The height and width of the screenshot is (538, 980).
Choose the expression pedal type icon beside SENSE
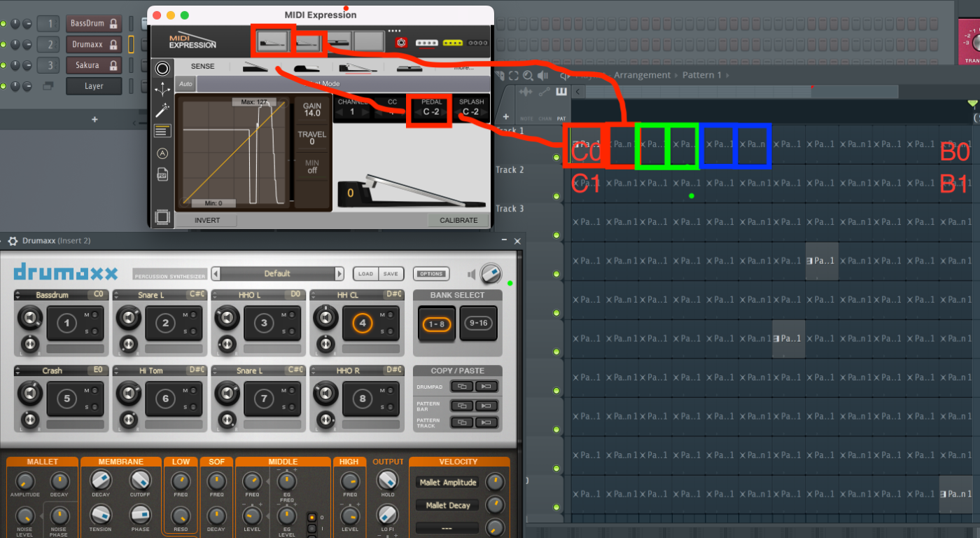(255, 68)
